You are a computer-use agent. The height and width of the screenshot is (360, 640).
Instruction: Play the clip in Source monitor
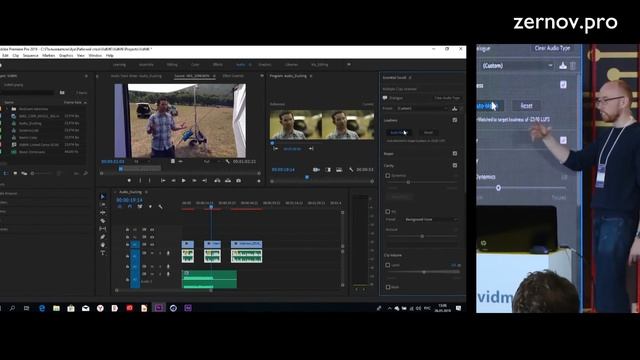click(184, 180)
